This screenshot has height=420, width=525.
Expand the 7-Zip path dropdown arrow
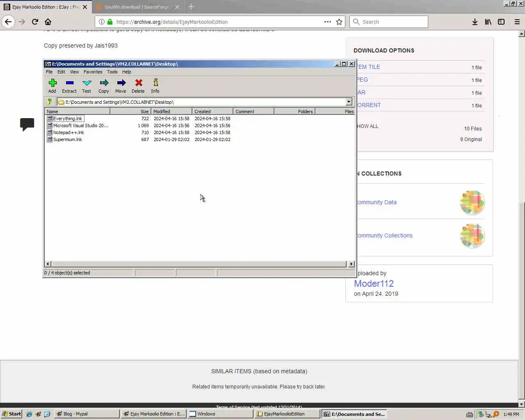tap(349, 102)
